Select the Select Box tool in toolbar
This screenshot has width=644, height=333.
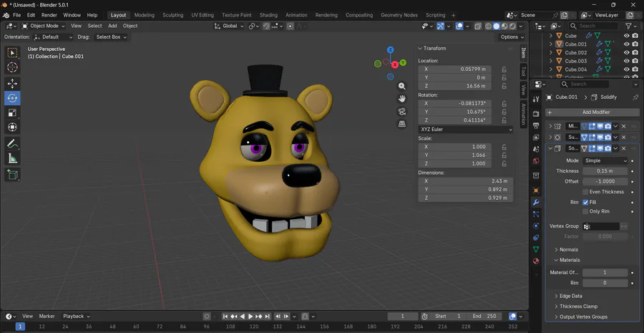[x=12, y=53]
